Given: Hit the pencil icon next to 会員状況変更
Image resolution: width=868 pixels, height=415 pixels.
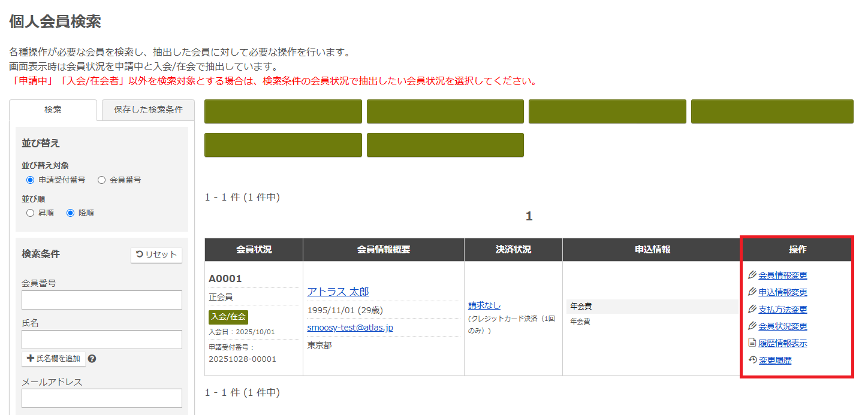Looking at the screenshot, I should tap(752, 326).
